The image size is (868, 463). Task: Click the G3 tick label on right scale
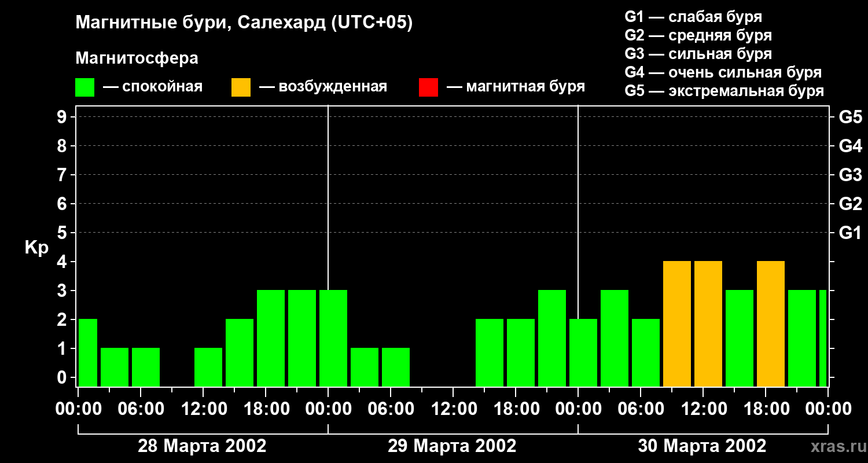(x=850, y=175)
